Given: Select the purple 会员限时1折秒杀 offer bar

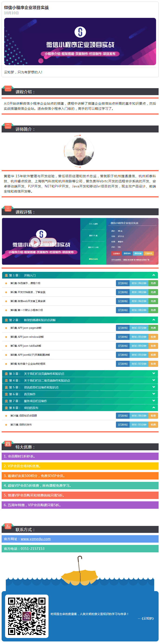Looking at the screenshot, I should tap(80, 456).
